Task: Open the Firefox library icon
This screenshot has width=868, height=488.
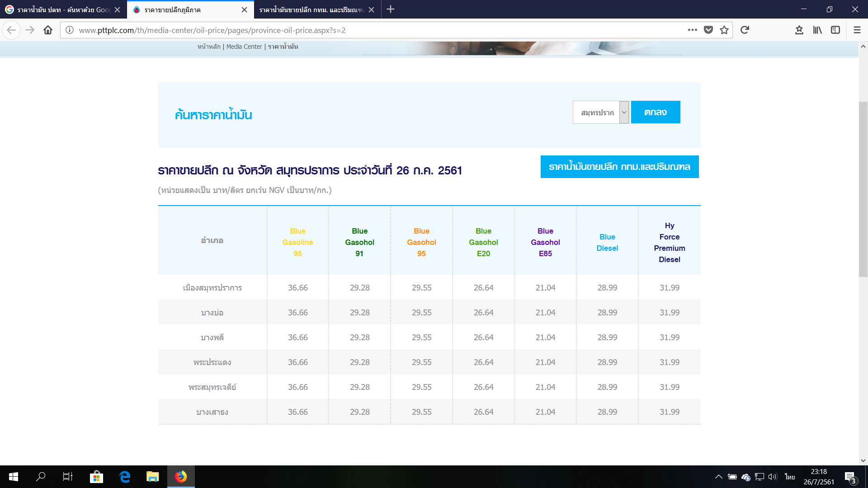Action: coord(817,30)
